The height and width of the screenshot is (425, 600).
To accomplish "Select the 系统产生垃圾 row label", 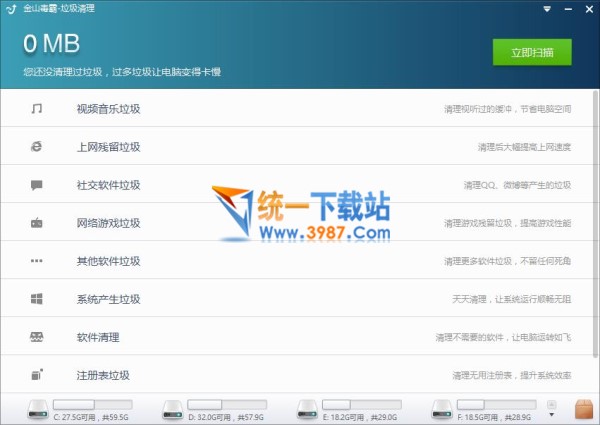I will pos(108,299).
